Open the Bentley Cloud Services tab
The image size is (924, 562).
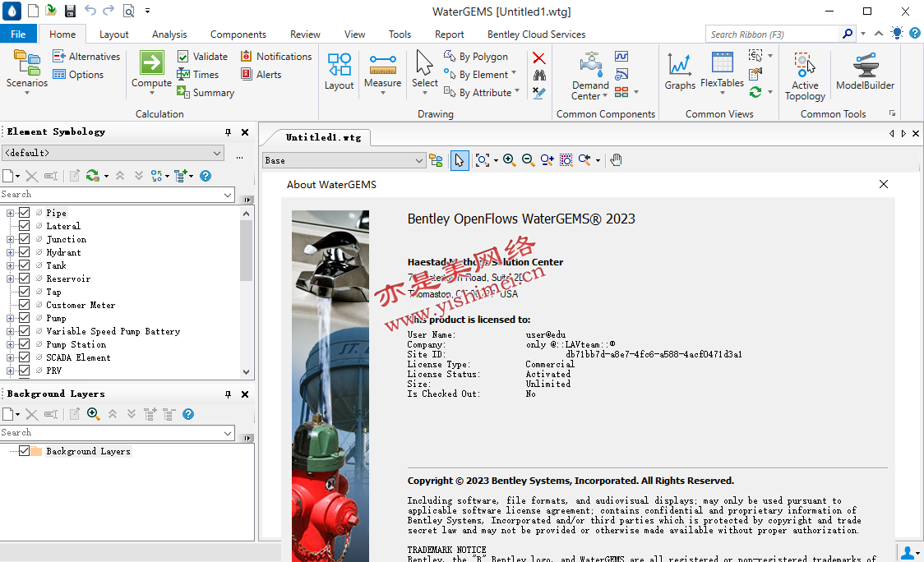pyautogui.click(x=536, y=35)
